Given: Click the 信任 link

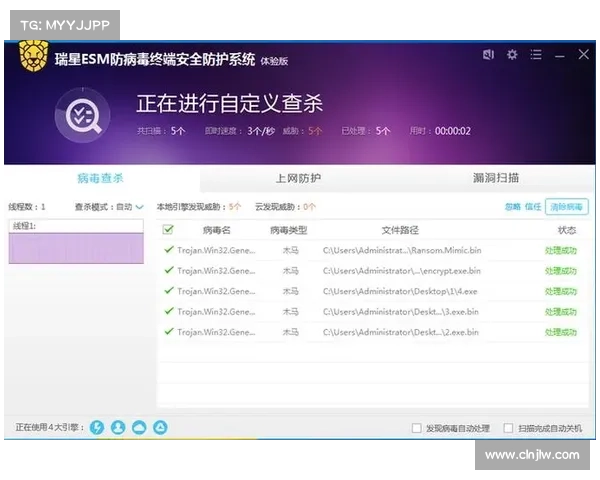Looking at the screenshot, I should point(533,207).
